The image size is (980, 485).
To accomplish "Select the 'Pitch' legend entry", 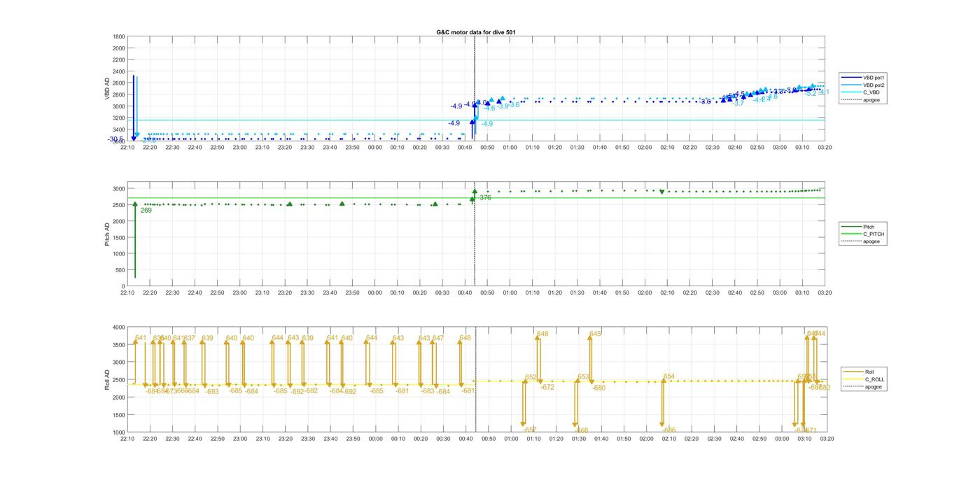I will click(869, 227).
